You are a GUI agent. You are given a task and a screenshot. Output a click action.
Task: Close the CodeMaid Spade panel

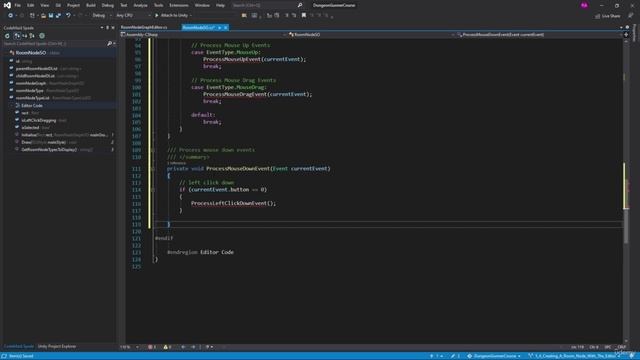coord(113,28)
